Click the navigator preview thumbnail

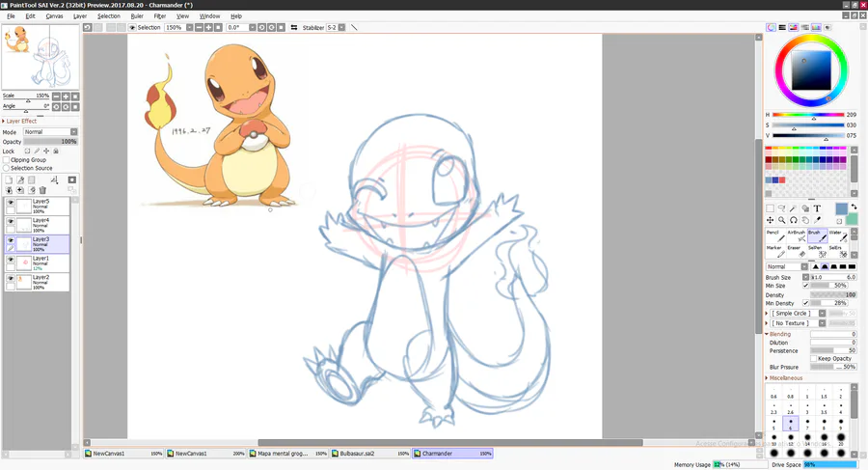(41, 56)
